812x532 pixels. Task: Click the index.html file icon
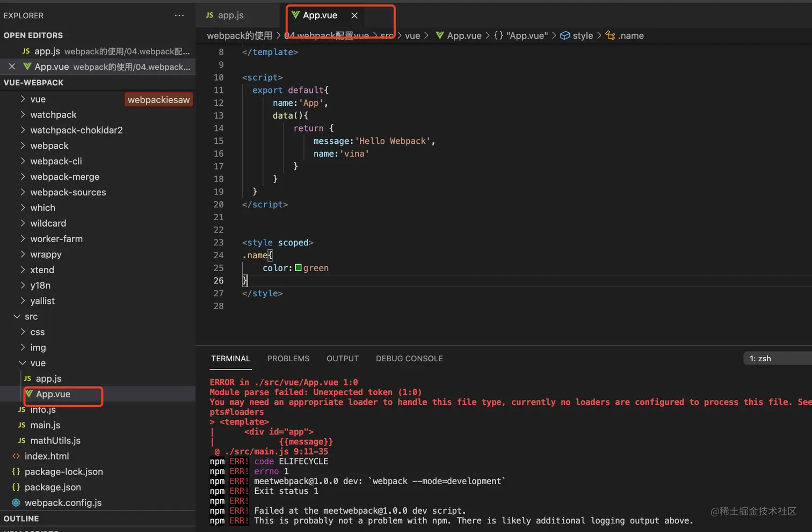16,456
